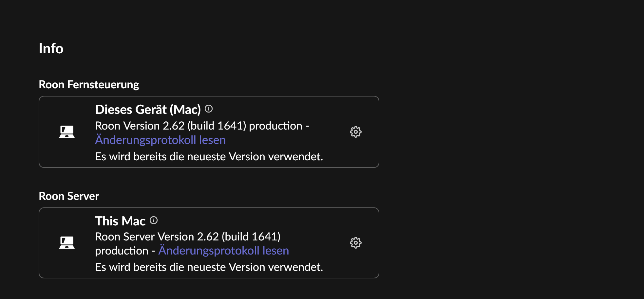Viewport: 644px width, 299px height.
Task: Click (build 1641) in the Roon Server card
Action: [251, 237]
